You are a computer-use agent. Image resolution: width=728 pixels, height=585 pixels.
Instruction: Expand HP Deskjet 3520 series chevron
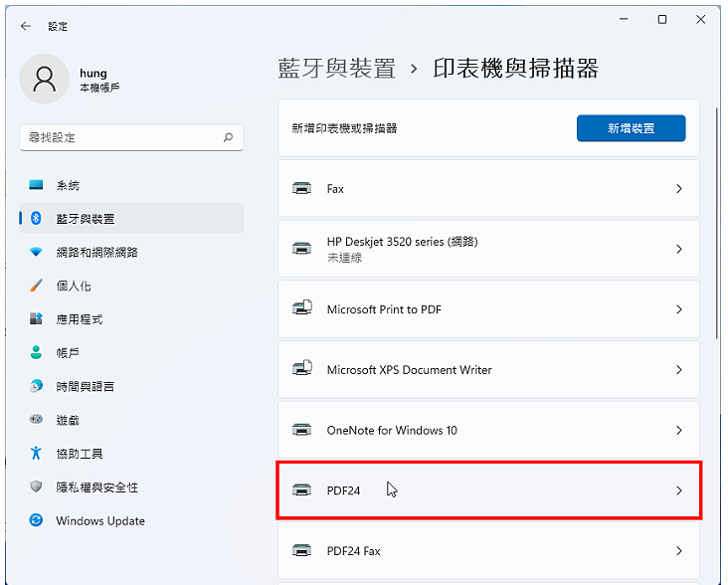coord(679,250)
